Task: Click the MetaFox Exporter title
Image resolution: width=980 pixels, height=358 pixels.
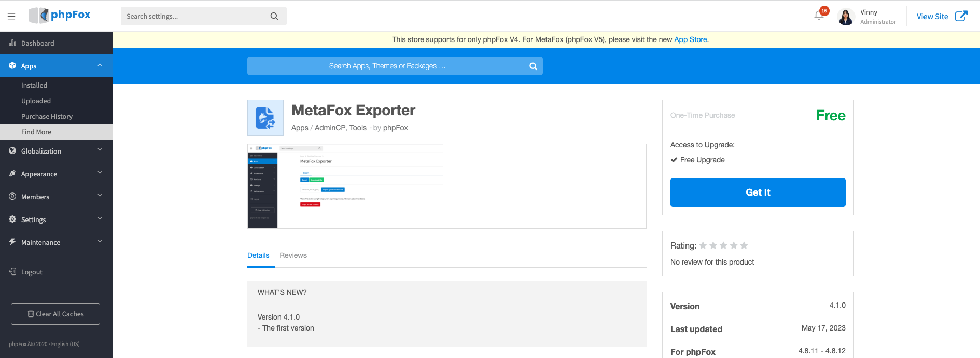Action: coord(353,111)
